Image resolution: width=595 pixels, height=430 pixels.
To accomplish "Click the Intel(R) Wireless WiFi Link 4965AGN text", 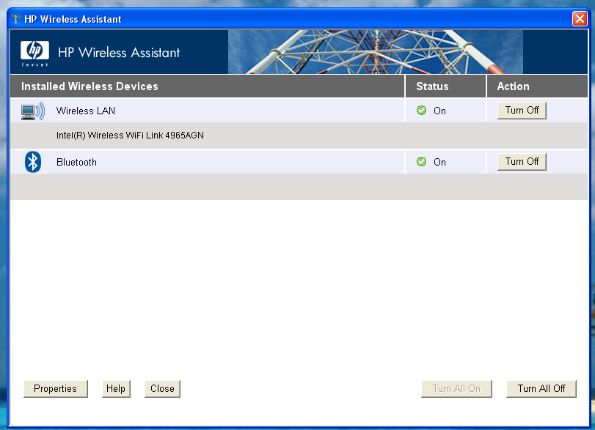I will 130,135.
